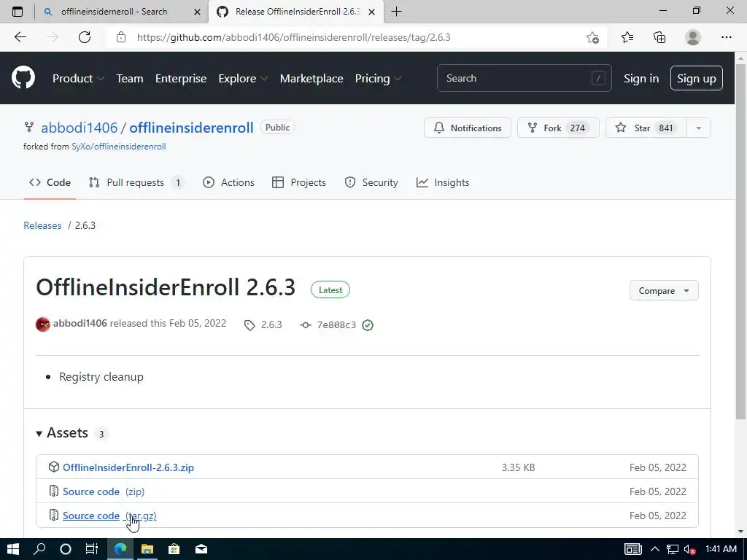Open Cortana from the taskbar
This screenshot has width=747, height=560.
click(65, 549)
